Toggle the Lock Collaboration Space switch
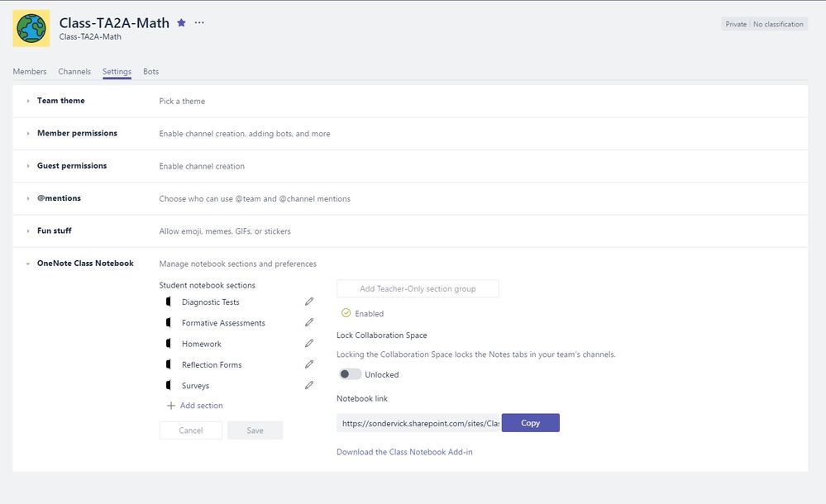Screen dimensions: 826x504 [x=350, y=374]
